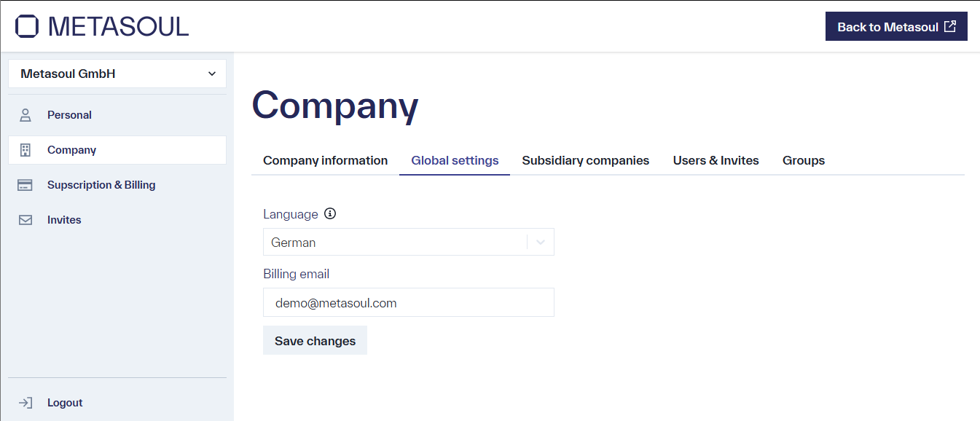Select the Users & Invites tab
The height and width of the screenshot is (421, 980).
(716, 160)
